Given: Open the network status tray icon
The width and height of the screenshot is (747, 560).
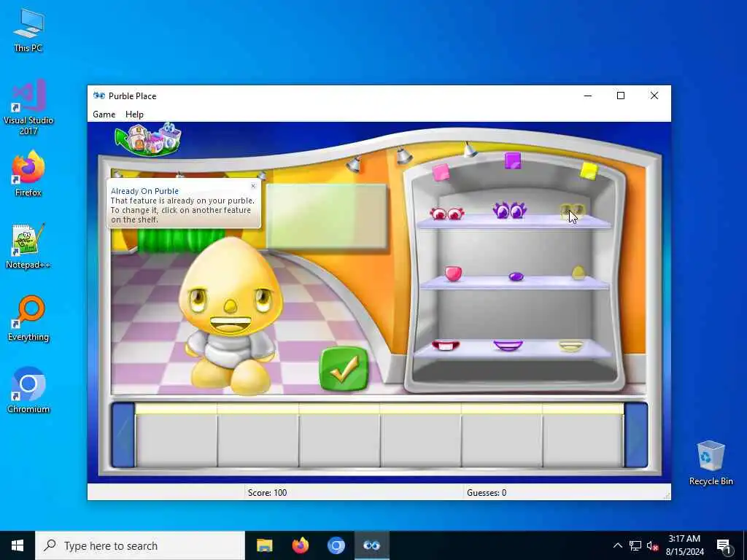Looking at the screenshot, I should (635, 545).
